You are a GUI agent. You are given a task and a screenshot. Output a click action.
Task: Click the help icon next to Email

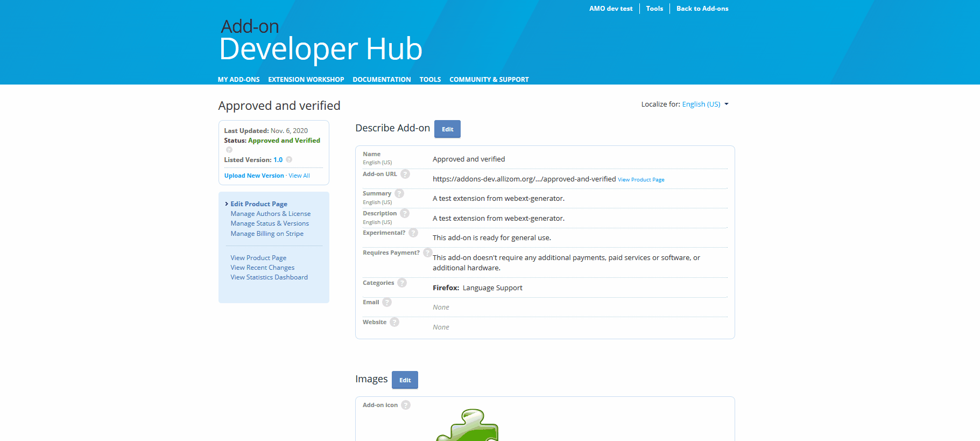click(x=387, y=302)
